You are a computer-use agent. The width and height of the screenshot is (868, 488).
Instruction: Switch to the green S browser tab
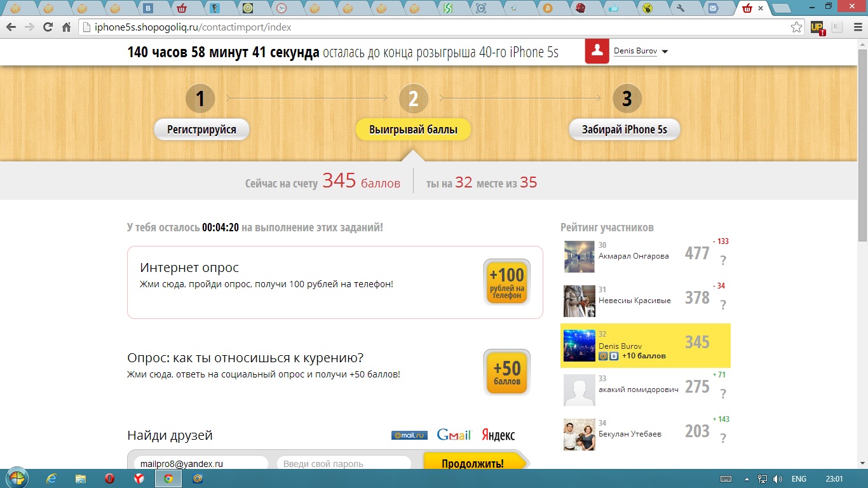(x=447, y=8)
